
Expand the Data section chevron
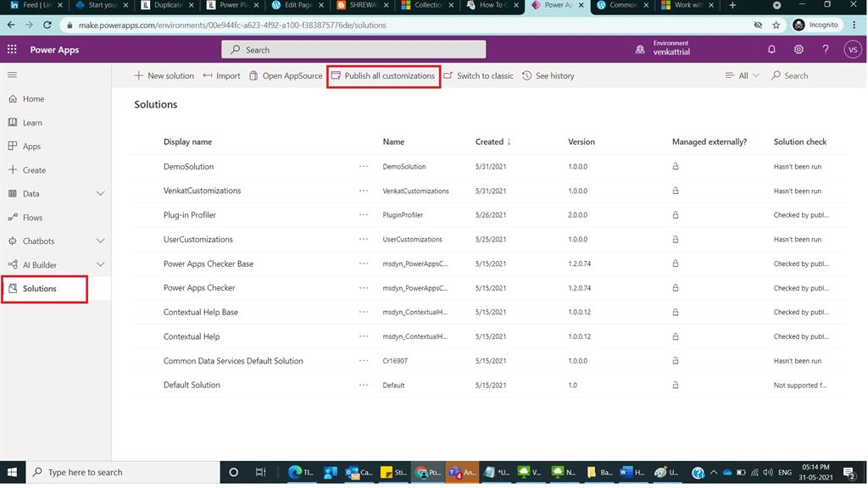tap(100, 193)
